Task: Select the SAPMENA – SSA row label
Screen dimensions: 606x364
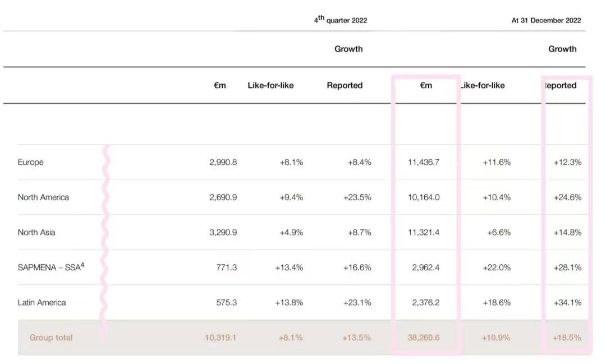Action: tap(50, 267)
